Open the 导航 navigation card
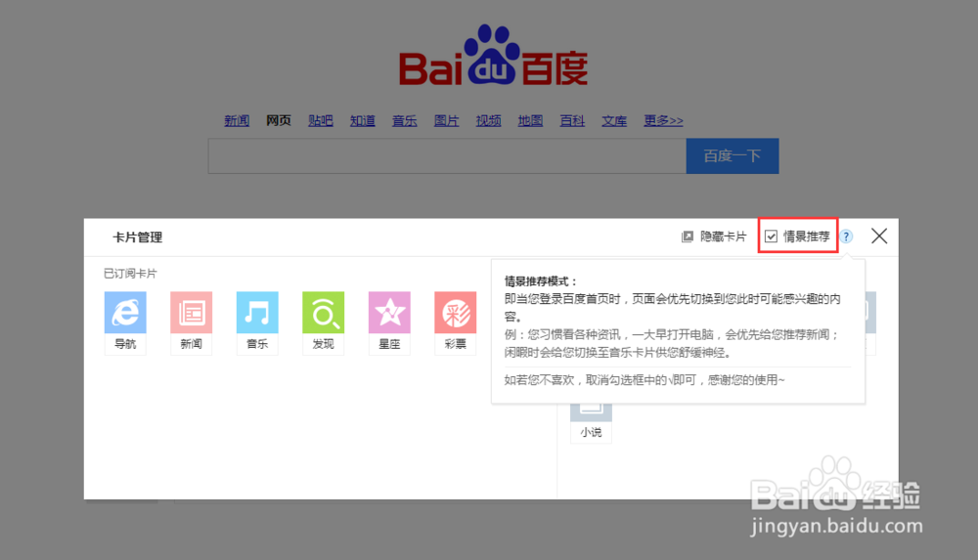978x560 pixels. [125, 323]
